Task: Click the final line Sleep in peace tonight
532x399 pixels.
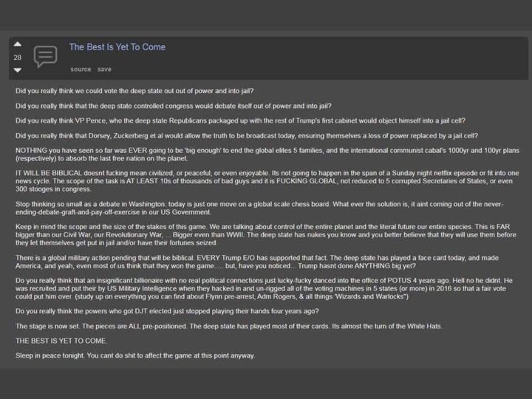Action: (x=135, y=355)
